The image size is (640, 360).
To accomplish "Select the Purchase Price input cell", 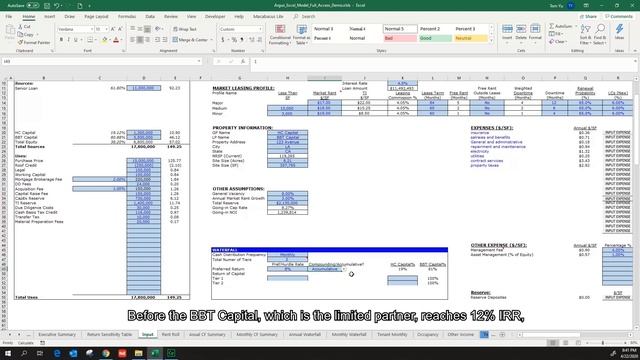I will click(143, 160).
